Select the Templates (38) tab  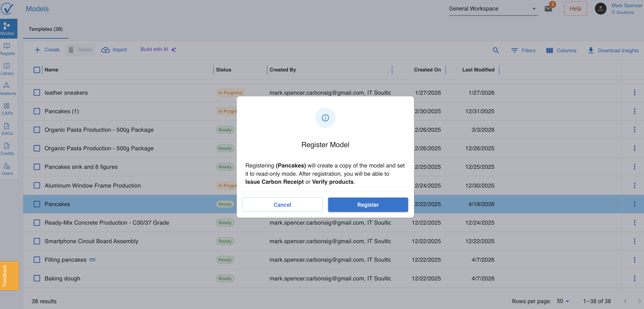[46, 29]
